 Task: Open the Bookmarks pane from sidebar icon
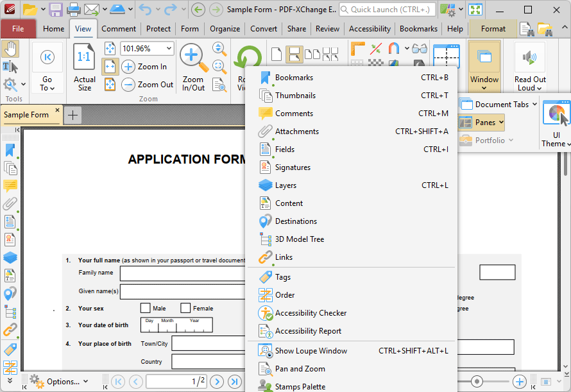(10, 150)
